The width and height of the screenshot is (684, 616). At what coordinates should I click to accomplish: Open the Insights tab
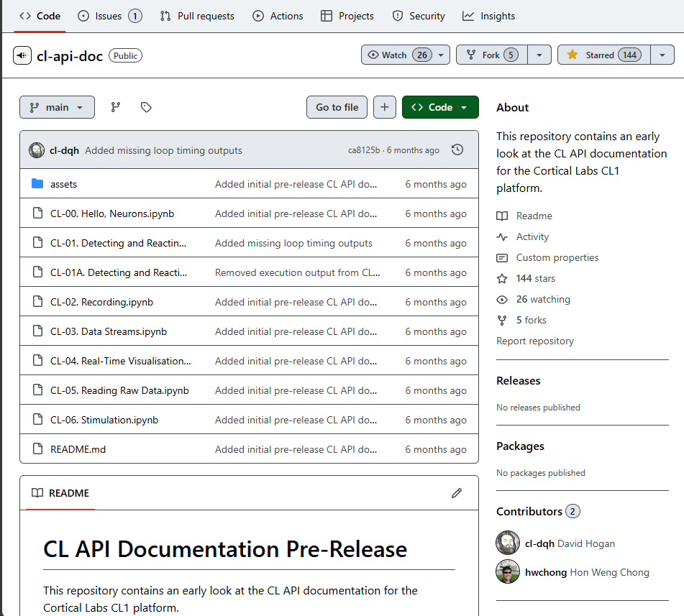[x=489, y=16]
